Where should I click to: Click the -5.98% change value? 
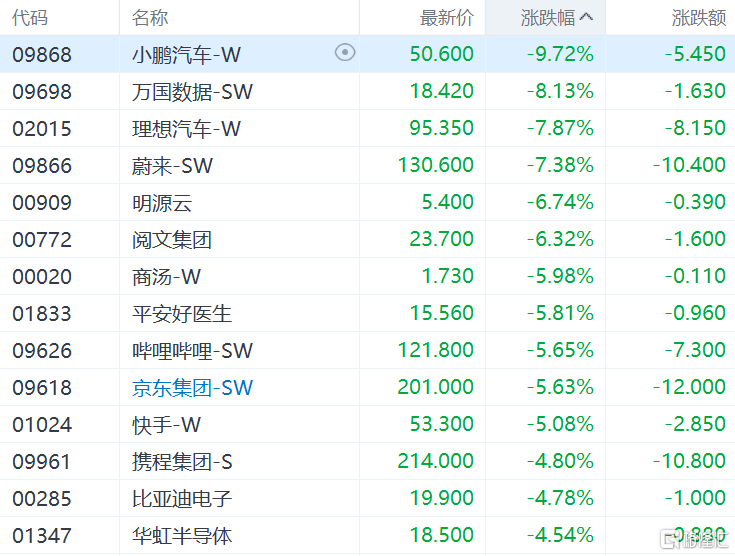coord(561,276)
